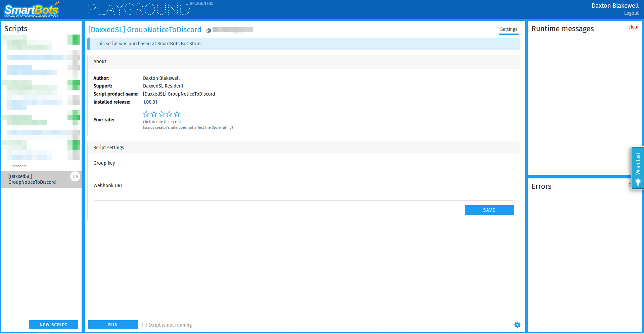Open the Wish List side tab

[x=637, y=168]
